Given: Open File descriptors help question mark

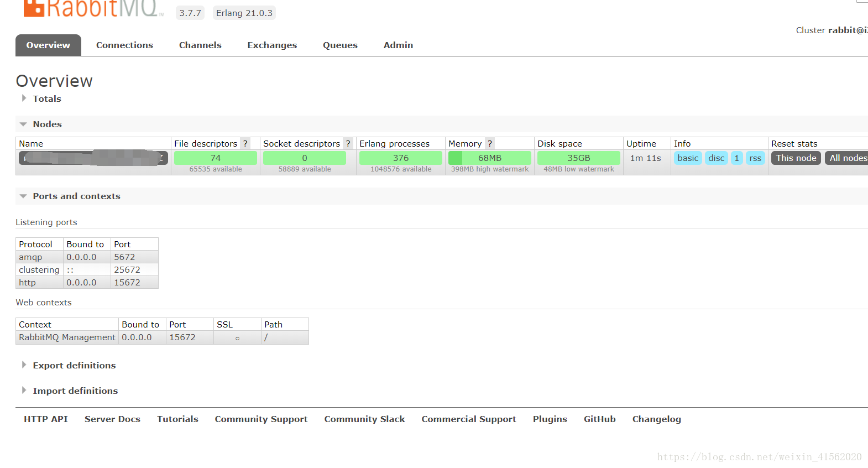Looking at the screenshot, I should (x=245, y=143).
